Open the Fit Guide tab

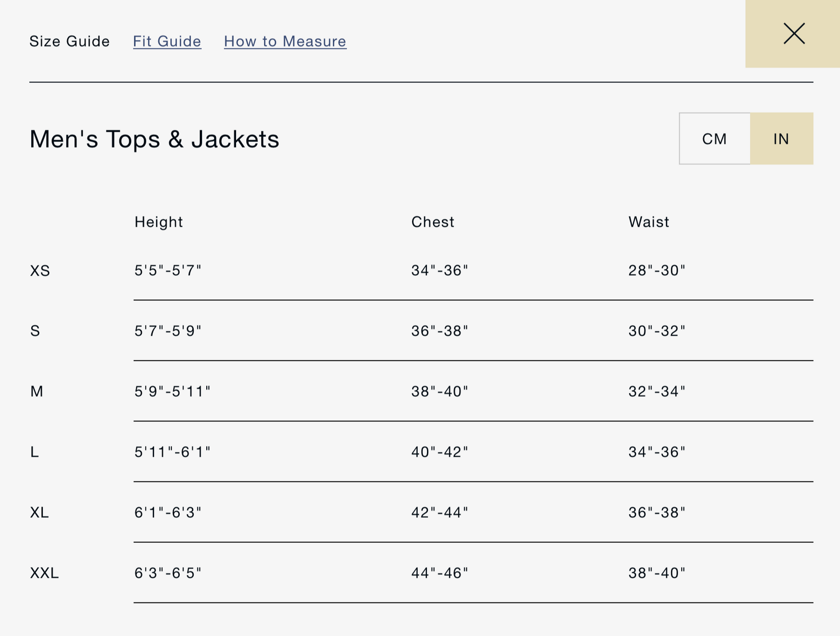(167, 41)
